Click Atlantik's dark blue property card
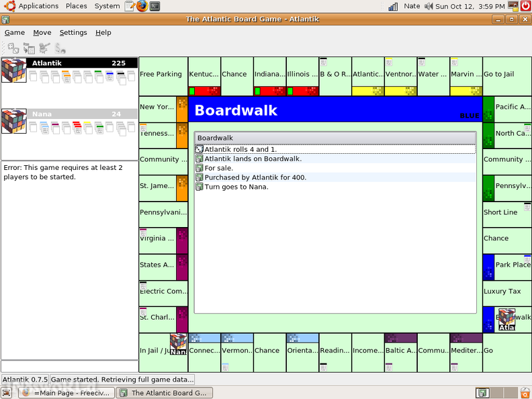Image resolution: width=532 pixels, height=399 pixels. [109, 76]
